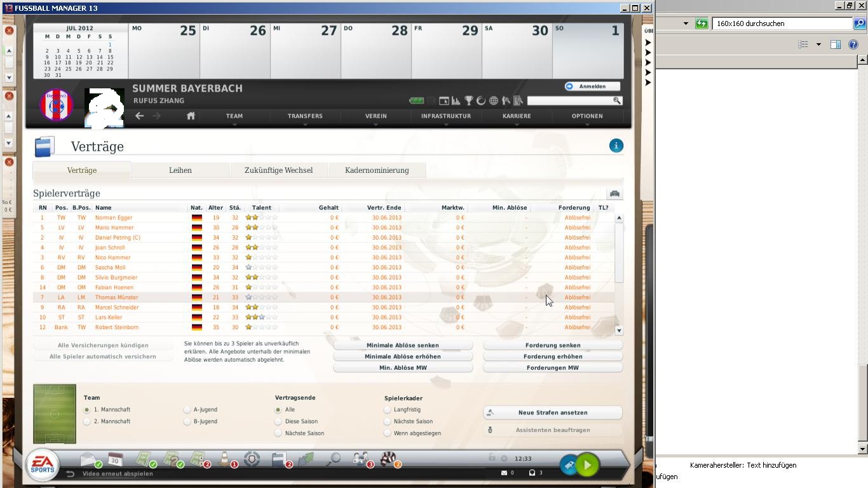Click the home icon in navigation bar

(x=191, y=116)
